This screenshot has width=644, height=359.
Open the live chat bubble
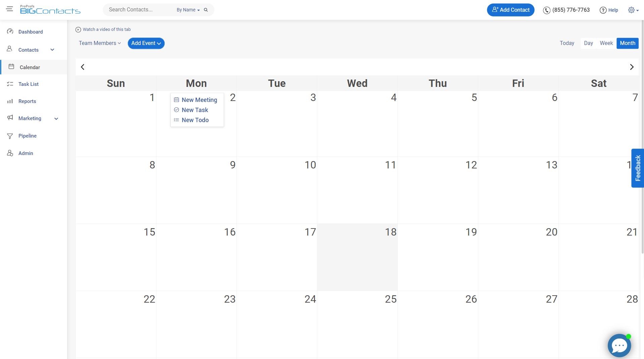tap(620, 346)
